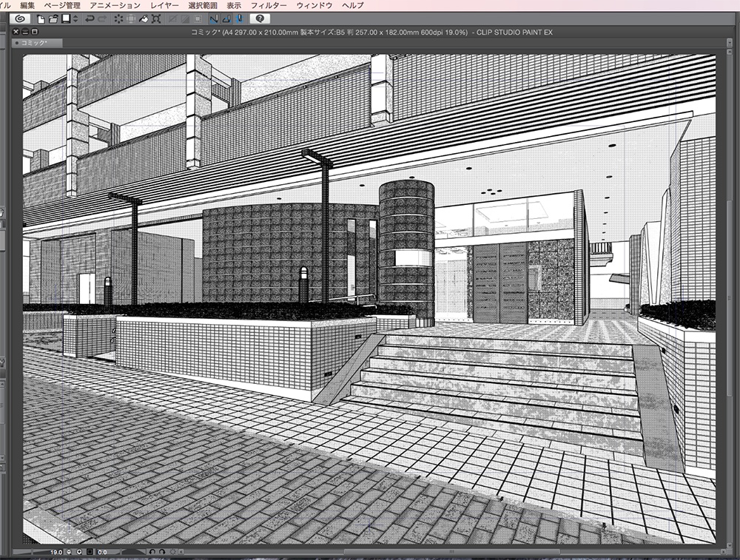740x560 pixels.
Task: Zoom out with the minus magnifier icon
Action: click(x=68, y=550)
